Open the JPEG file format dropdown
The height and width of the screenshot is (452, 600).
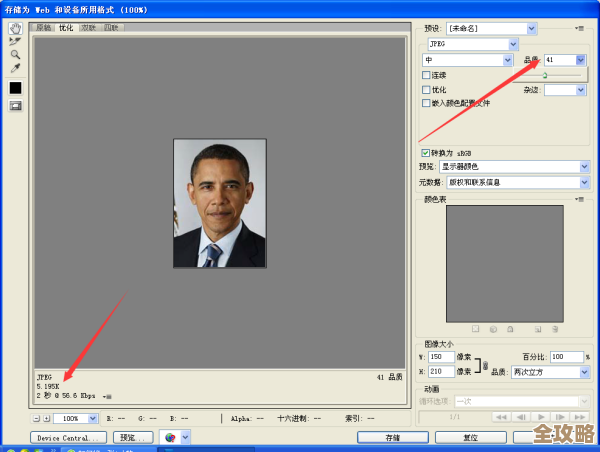[514, 45]
